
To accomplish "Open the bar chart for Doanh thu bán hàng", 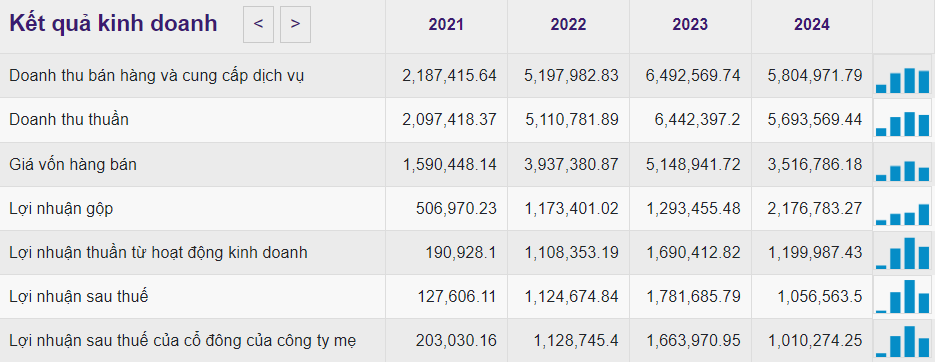I will [x=902, y=76].
